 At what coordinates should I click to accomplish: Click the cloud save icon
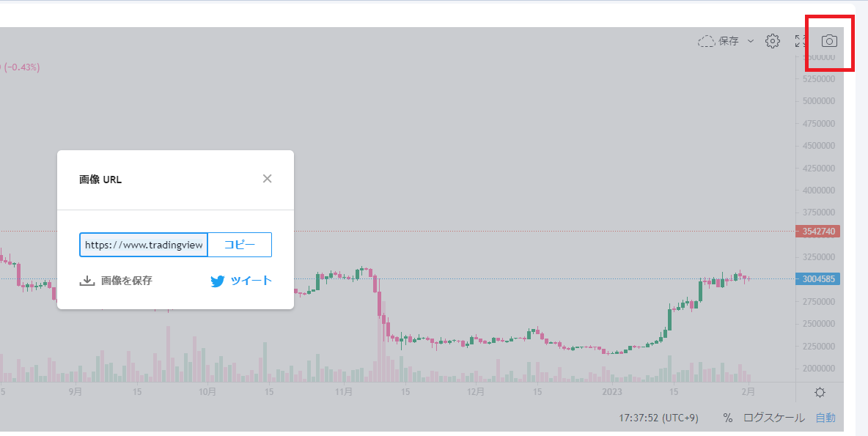point(706,41)
